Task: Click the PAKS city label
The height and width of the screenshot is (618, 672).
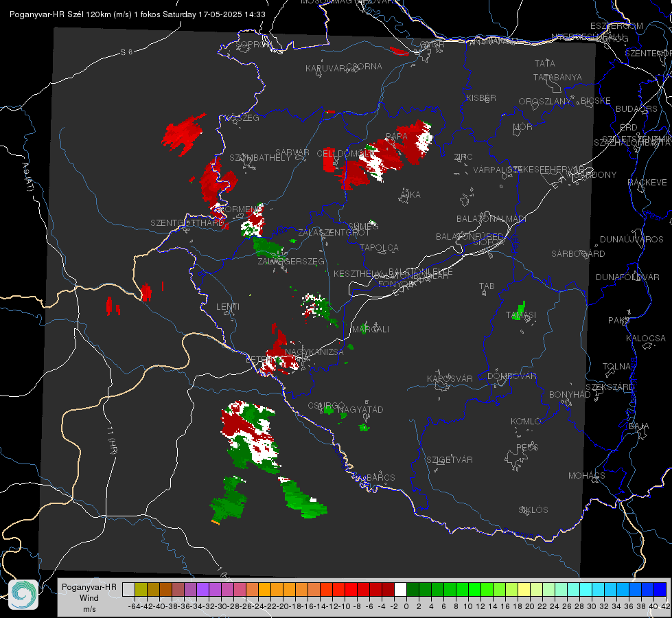Action: click(x=619, y=321)
